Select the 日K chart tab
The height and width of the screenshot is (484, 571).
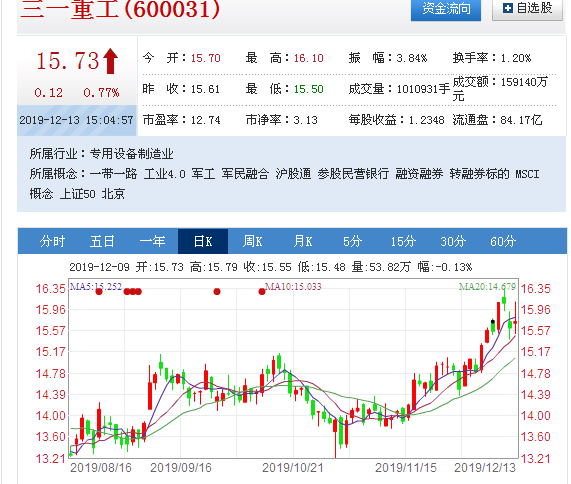click(x=203, y=241)
